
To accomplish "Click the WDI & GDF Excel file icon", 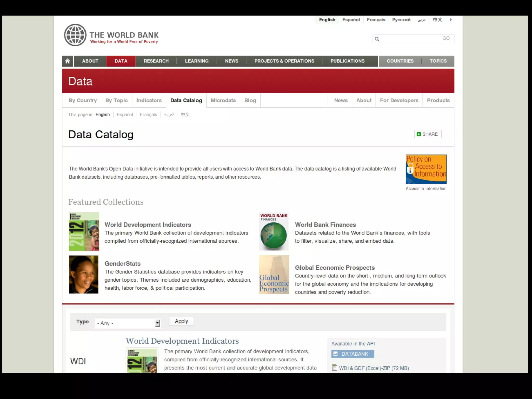I will [x=335, y=368].
